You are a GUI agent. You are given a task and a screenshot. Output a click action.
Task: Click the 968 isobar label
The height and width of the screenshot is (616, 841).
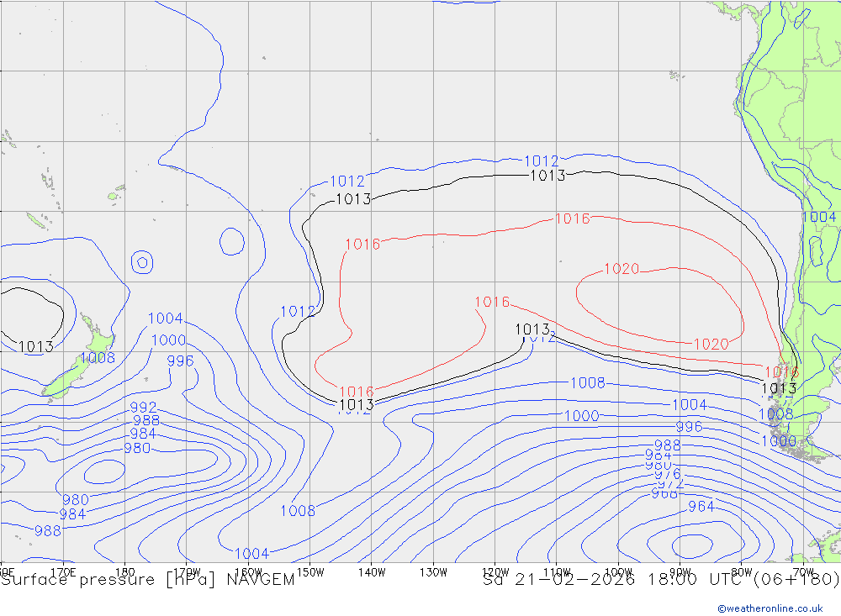(x=664, y=494)
